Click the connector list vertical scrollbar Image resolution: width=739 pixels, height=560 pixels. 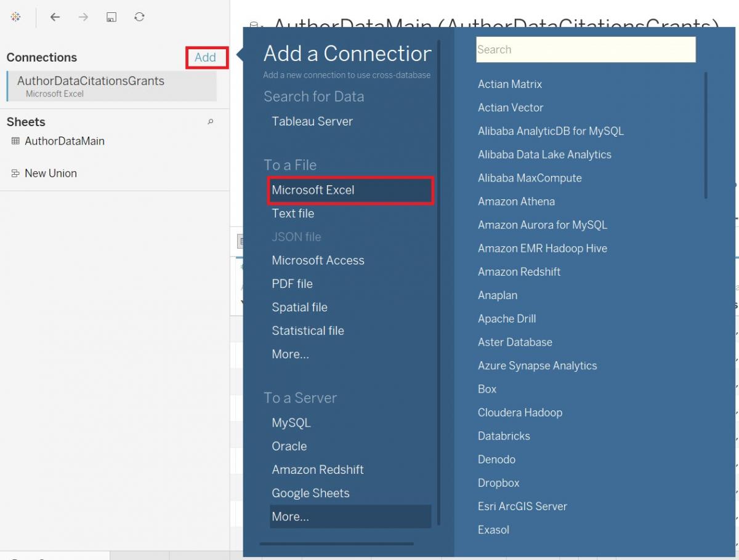coord(706,135)
